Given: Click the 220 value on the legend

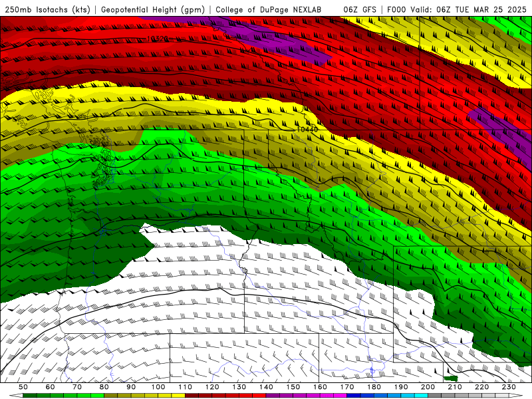Looking at the screenshot, I should pos(481,387).
